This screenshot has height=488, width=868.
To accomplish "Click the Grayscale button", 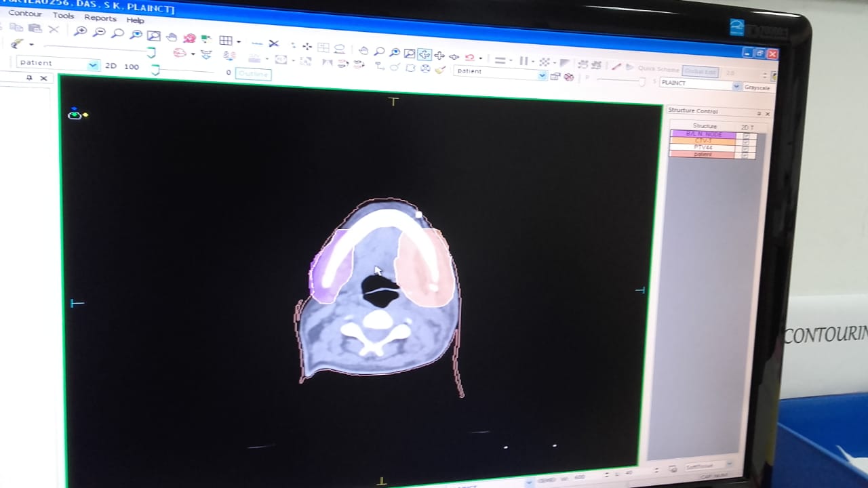I will tap(756, 88).
